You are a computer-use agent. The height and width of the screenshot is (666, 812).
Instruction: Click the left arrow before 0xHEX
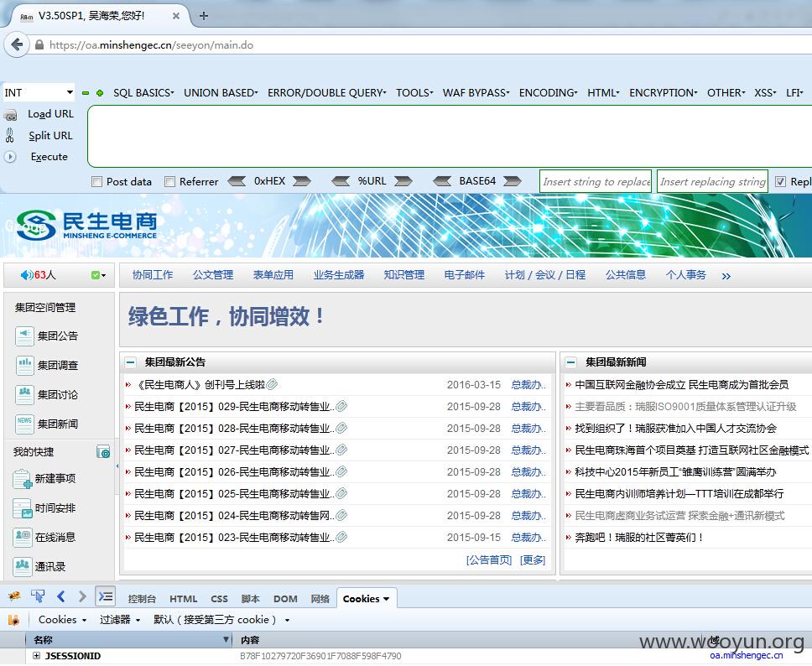tap(237, 181)
